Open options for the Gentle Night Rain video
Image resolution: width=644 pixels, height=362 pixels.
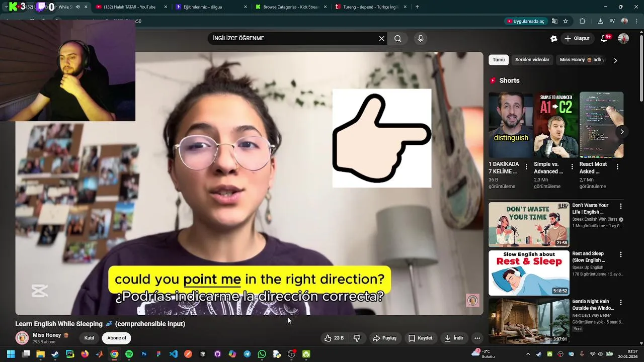[621, 303]
